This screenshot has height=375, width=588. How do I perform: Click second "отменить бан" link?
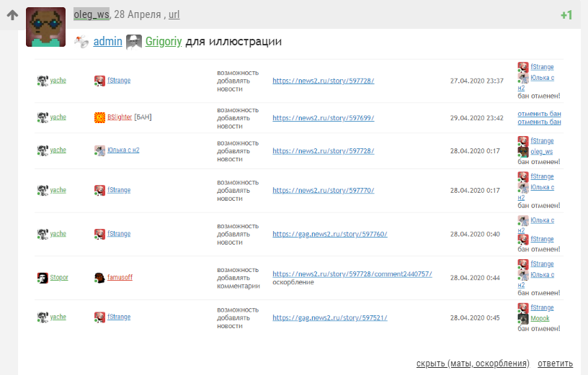[x=539, y=122]
